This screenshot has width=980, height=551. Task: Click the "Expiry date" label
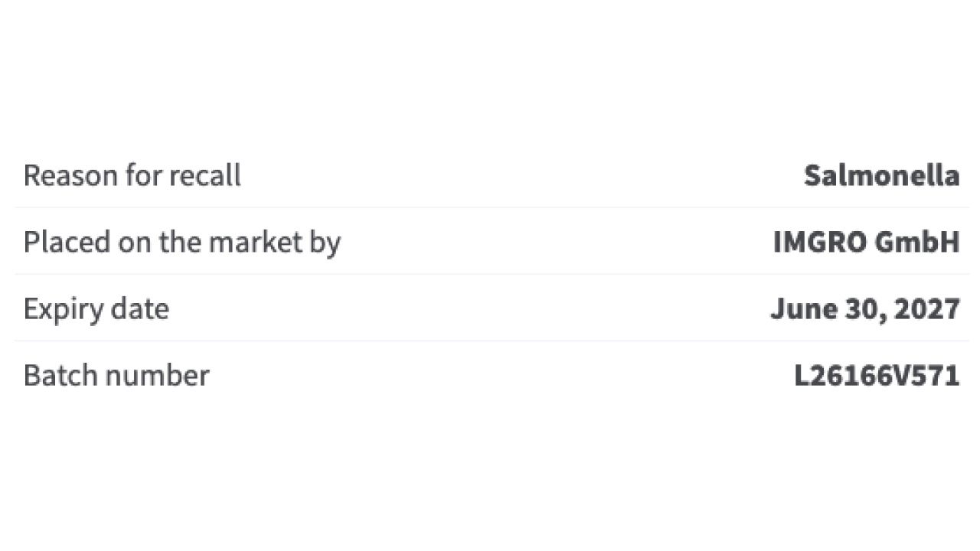(x=96, y=310)
